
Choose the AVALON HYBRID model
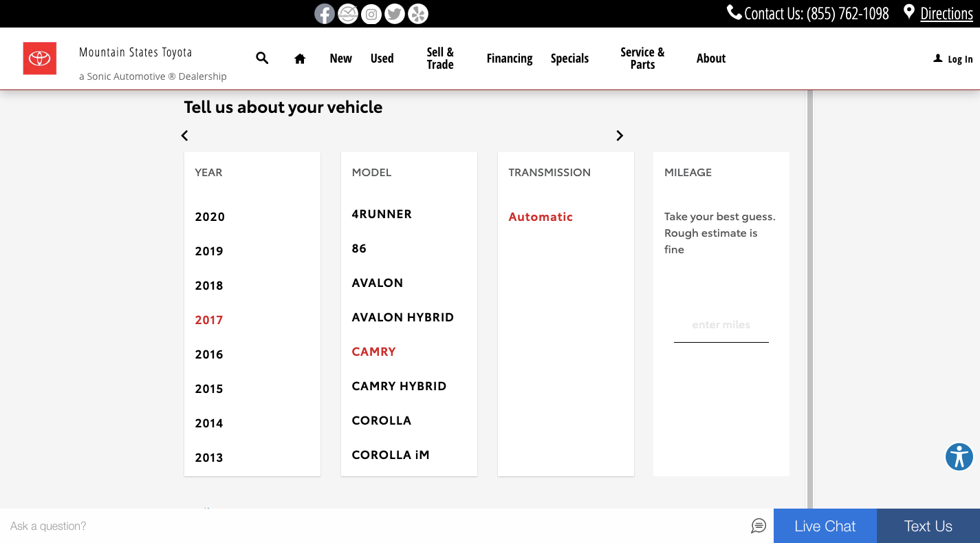(403, 317)
